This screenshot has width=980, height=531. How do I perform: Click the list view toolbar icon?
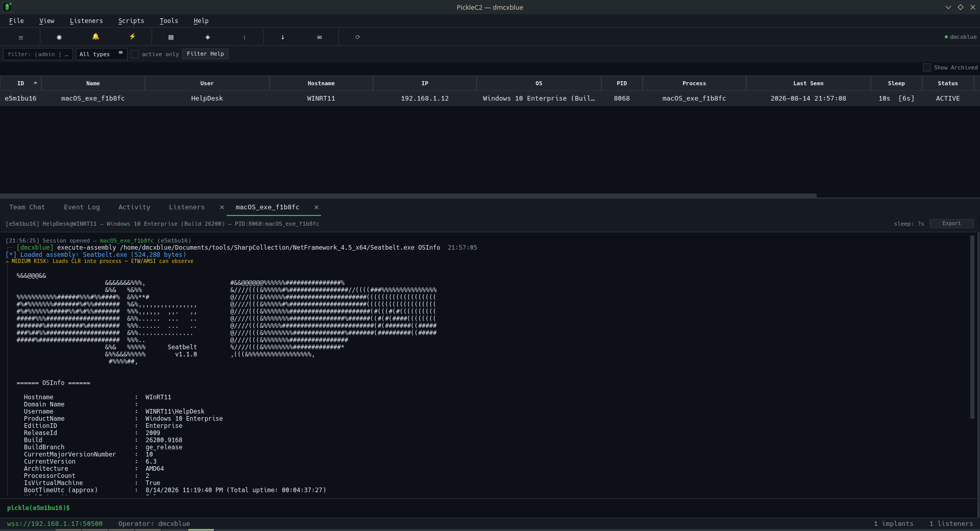171,37
